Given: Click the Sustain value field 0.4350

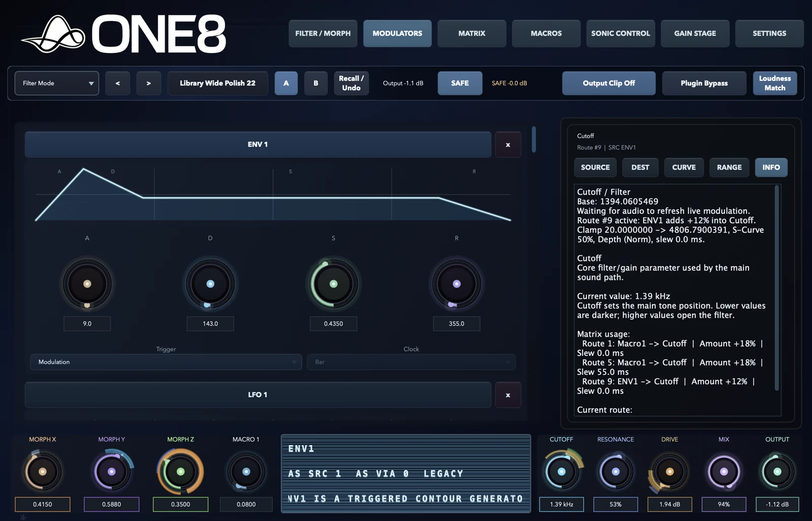Looking at the screenshot, I should tap(333, 324).
